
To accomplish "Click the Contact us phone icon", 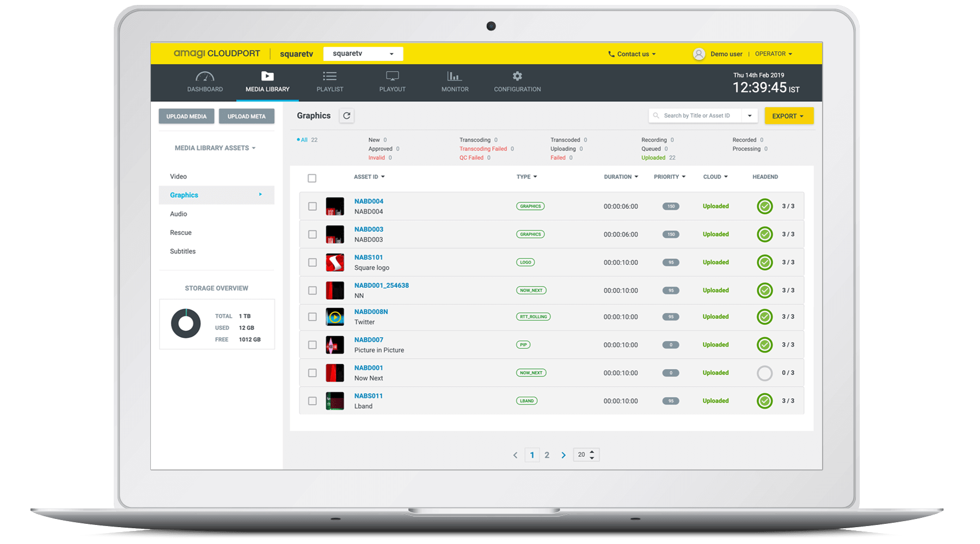I will point(610,53).
